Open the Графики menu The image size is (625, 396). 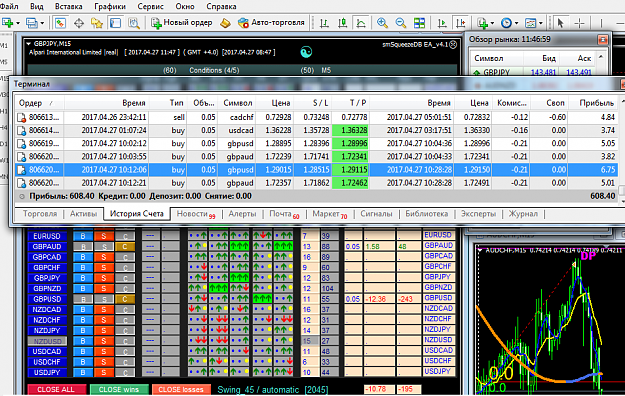pyautogui.click(x=110, y=6)
